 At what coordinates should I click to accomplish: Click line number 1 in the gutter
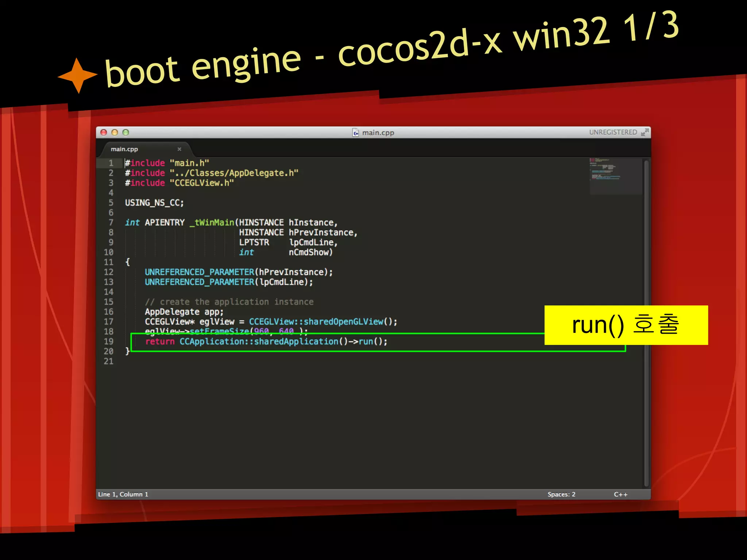(111, 163)
